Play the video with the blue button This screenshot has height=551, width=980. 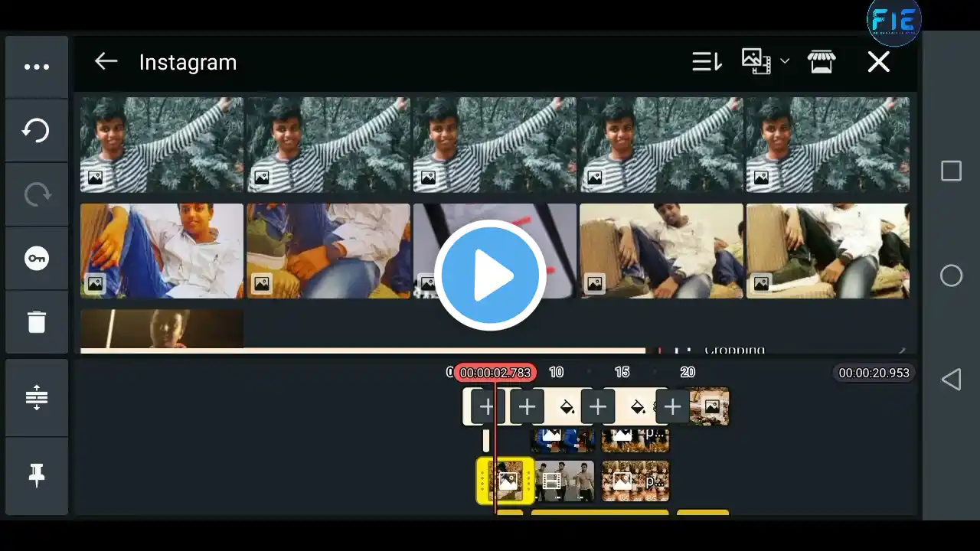click(490, 275)
